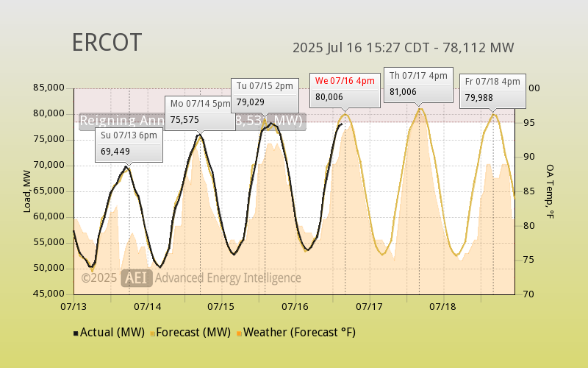Click the 80,000 load axis label
Viewport: 588px width, 368px height.
(49, 113)
